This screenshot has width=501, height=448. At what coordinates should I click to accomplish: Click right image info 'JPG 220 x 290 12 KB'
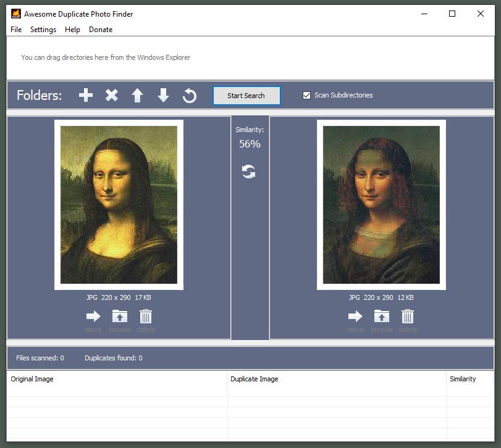point(381,297)
